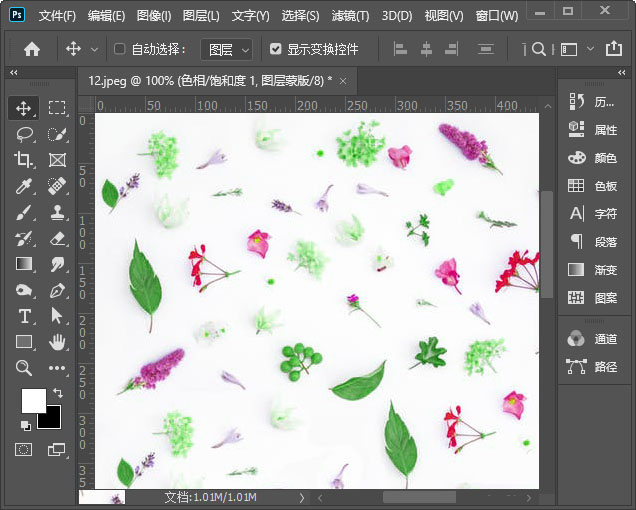Select the Pen tool
The width and height of the screenshot is (636, 510).
57,290
